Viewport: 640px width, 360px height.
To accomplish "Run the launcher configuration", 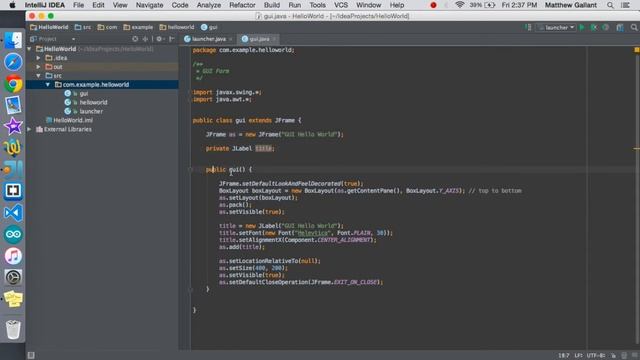I will [582, 27].
